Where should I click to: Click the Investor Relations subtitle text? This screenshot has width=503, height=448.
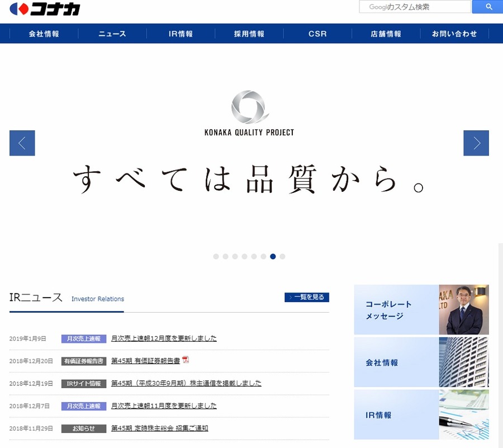98,299
